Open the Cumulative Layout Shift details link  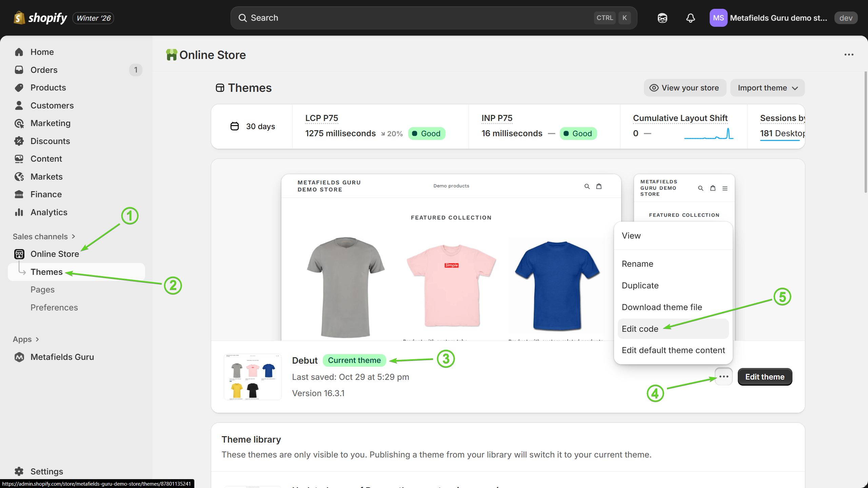(680, 118)
